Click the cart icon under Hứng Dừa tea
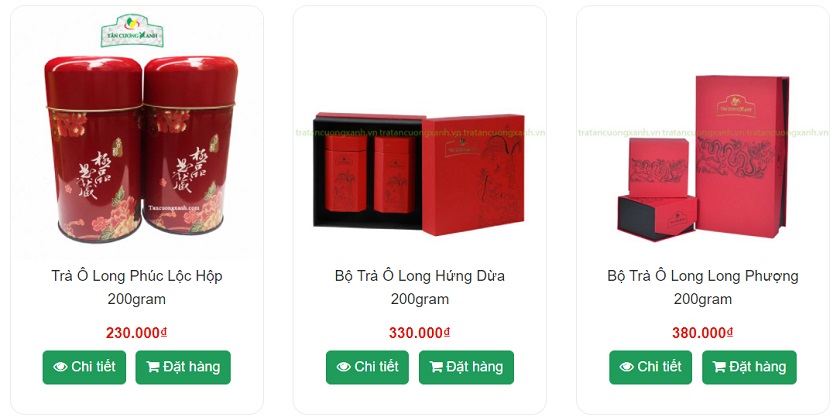 click(x=436, y=367)
